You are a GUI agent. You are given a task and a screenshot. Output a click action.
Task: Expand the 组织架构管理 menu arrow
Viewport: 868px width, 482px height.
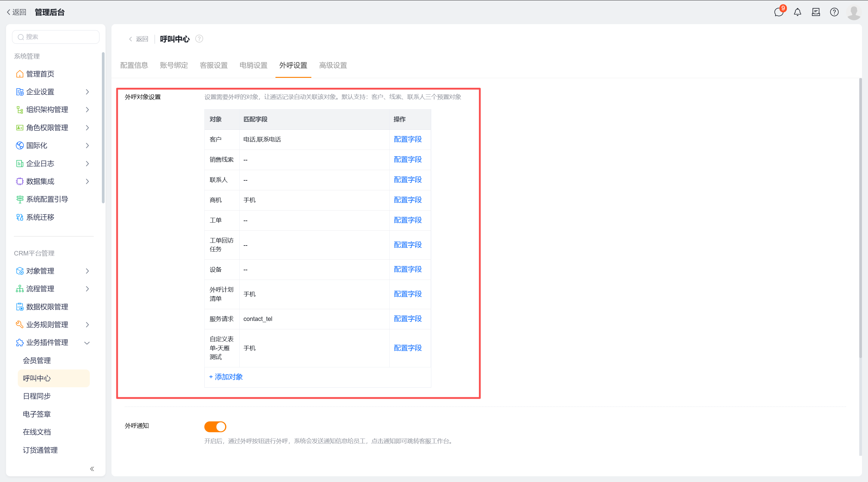(87, 109)
